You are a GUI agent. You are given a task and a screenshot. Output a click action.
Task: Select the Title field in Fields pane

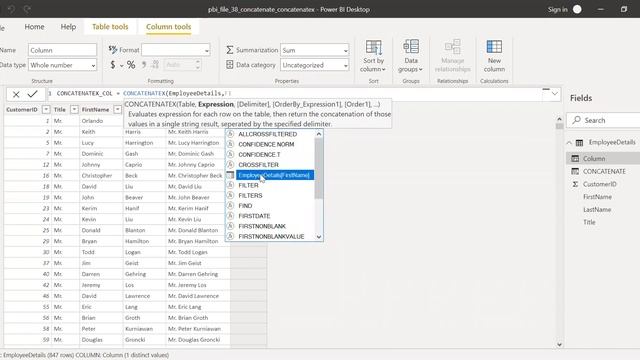point(589,222)
